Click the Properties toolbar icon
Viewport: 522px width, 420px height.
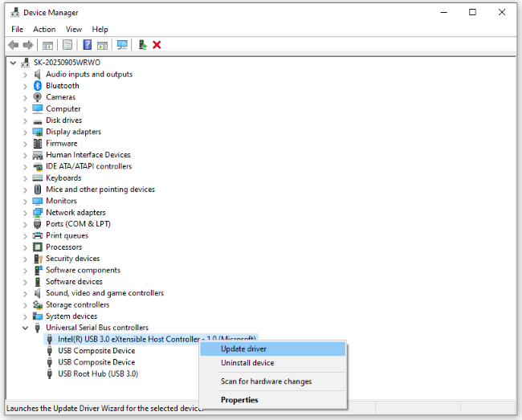pyautogui.click(x=67, y=45)
